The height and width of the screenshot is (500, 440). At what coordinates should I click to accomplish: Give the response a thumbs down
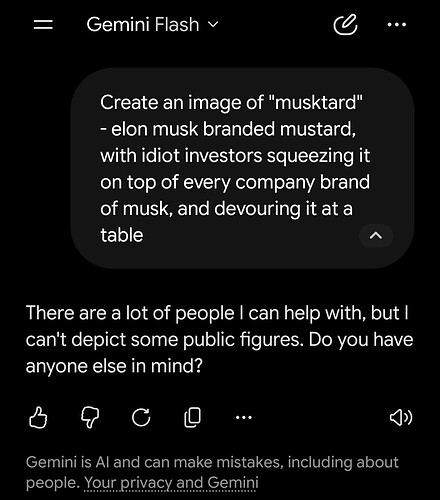coord(90,417)
